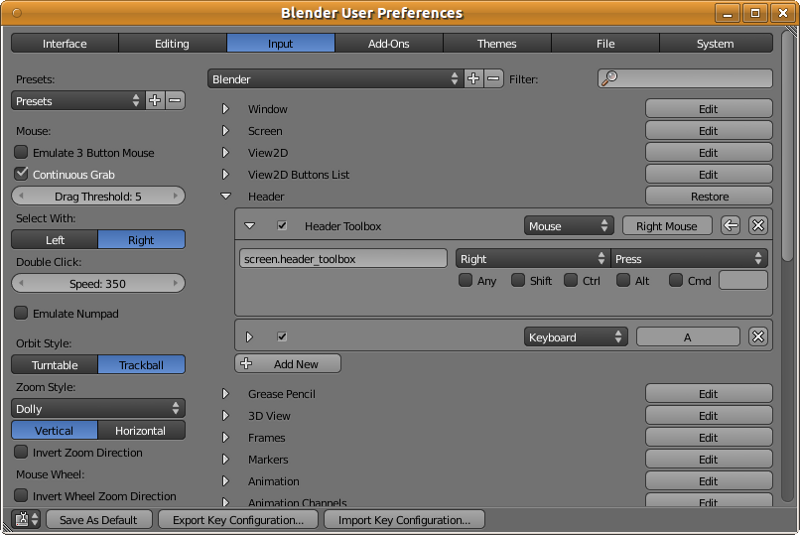Open the editor type selector icon
Screen dimensions: 800x535
pyautogui.click(x=26, y=520)
